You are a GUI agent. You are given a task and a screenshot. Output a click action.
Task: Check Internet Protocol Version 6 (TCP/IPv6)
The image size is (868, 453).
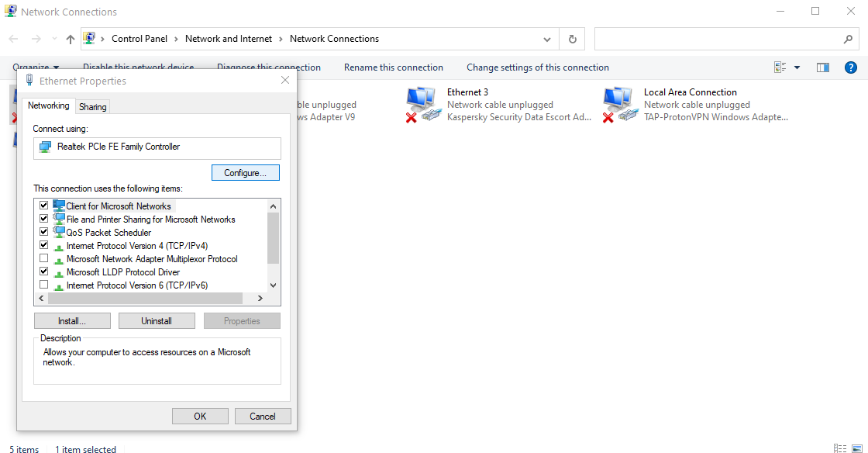point(43,285)
